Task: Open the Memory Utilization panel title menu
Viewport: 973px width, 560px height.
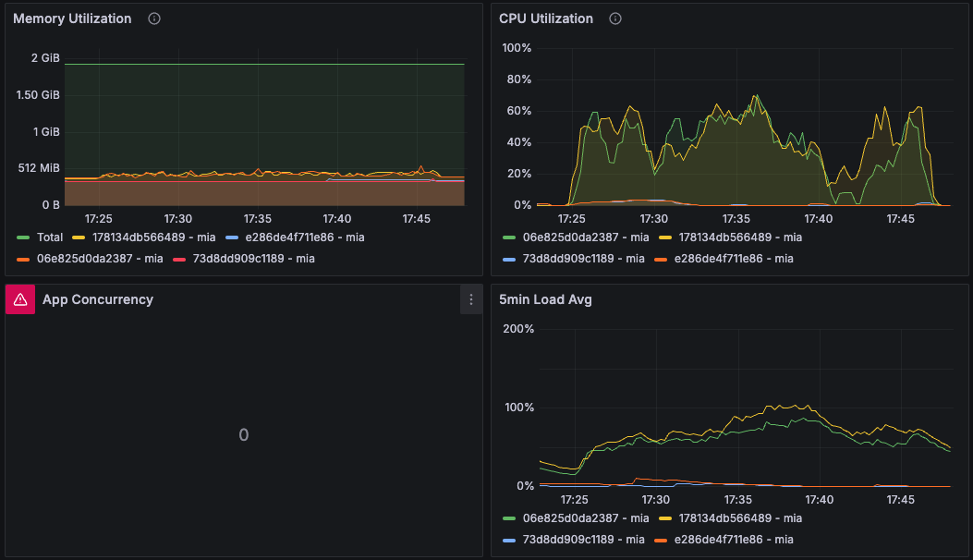Action: [72, 18]
